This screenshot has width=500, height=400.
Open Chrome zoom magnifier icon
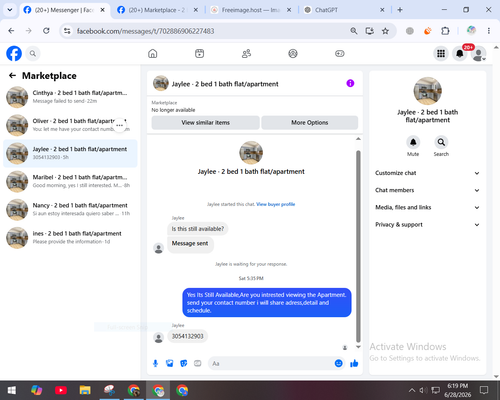[x=354, y=31]
